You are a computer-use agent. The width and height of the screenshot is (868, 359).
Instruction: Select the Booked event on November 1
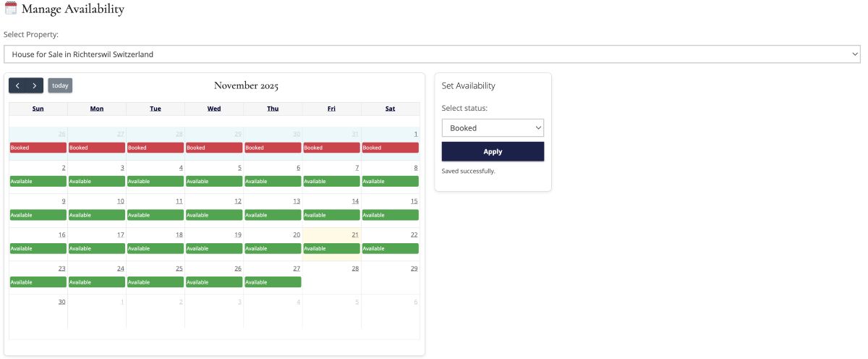(390, 148)
